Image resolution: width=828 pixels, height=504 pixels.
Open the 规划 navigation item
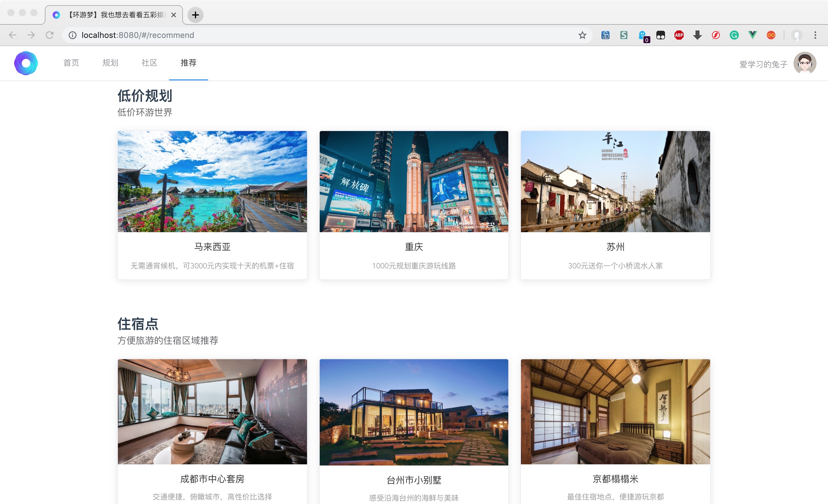(x=110, y=63)
